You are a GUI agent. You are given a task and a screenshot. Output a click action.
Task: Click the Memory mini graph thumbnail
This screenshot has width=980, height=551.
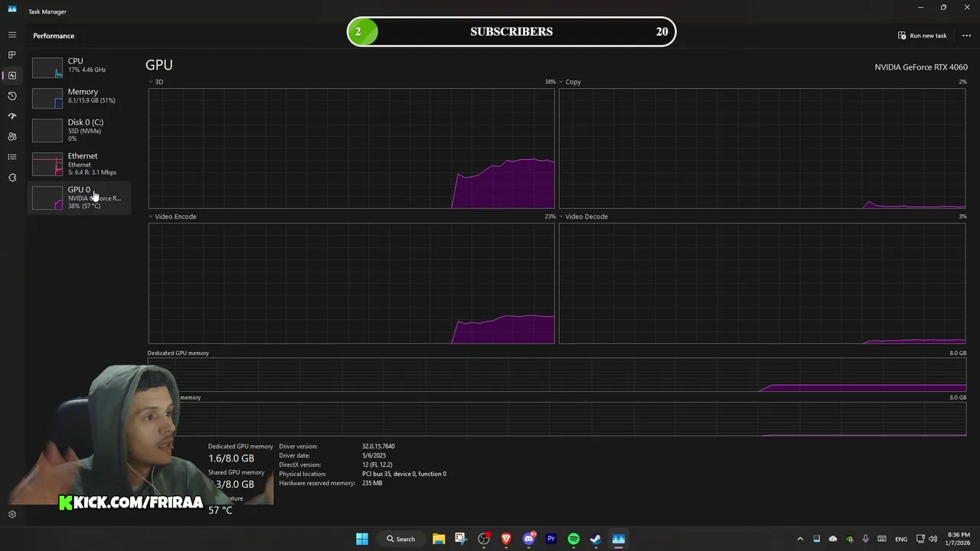pos(47,98)
